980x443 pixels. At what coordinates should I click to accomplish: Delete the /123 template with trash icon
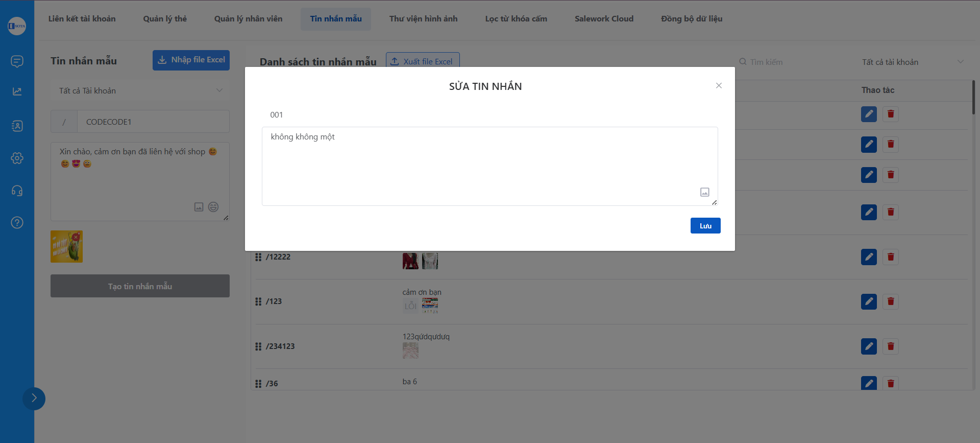[x=891, y=301]
